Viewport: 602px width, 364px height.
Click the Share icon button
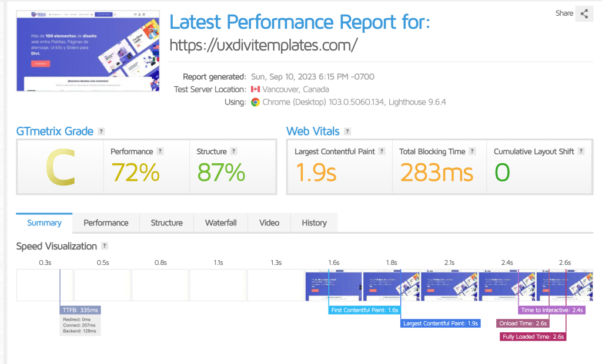(x=584, y=14)
